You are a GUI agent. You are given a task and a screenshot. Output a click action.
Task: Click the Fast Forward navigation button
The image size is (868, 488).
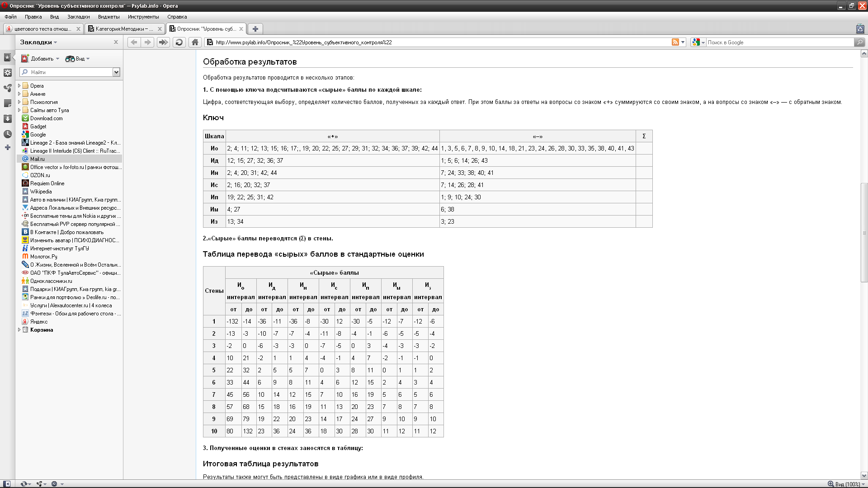pyautogui.click(x=163, y=42)
